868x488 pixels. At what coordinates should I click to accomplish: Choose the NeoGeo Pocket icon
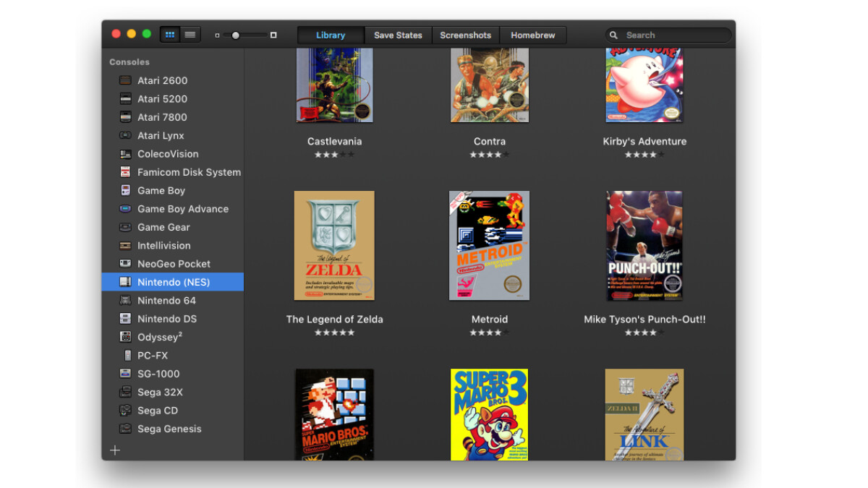click(x=126, y=264)
